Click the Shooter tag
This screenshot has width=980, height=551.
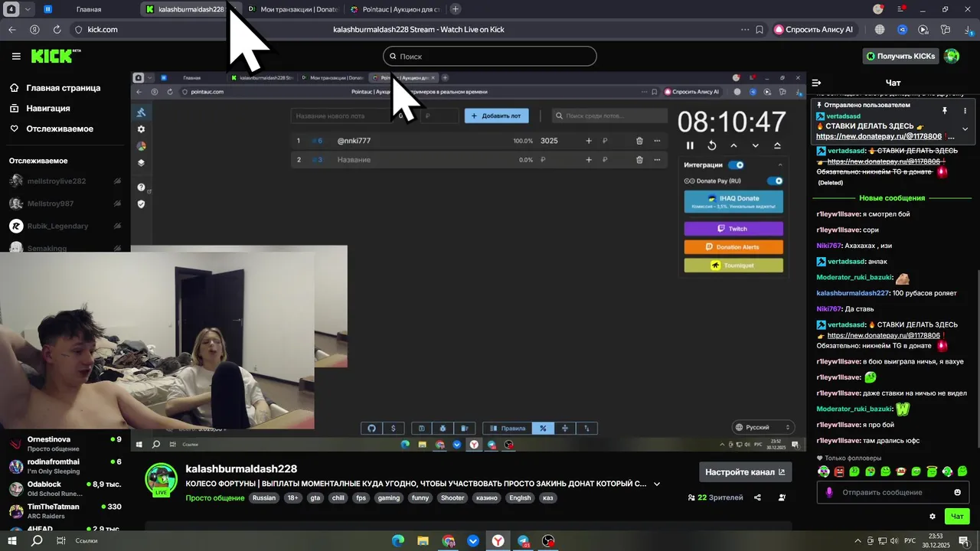452,497
